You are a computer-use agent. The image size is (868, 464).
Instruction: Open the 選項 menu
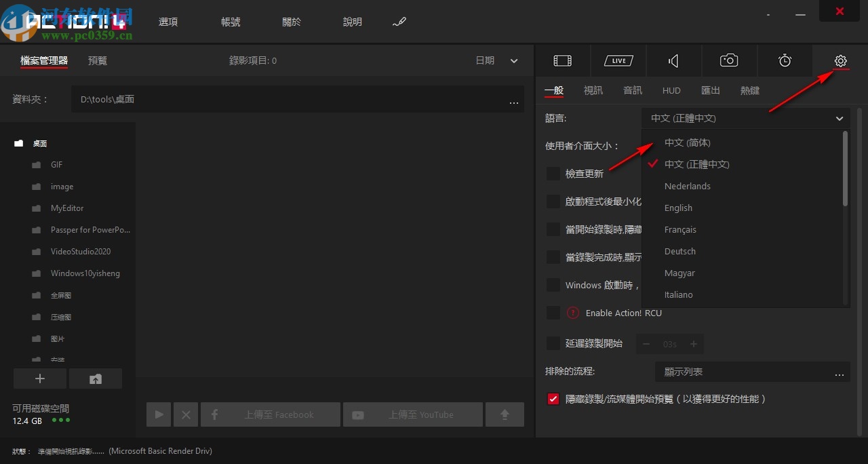click(x=167, y=21)
